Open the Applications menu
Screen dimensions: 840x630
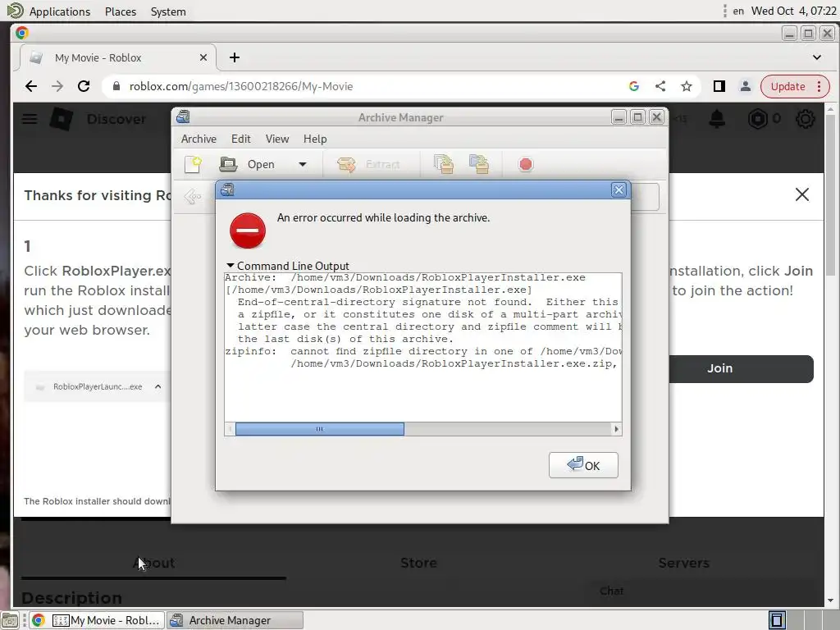tap(59, 11)
